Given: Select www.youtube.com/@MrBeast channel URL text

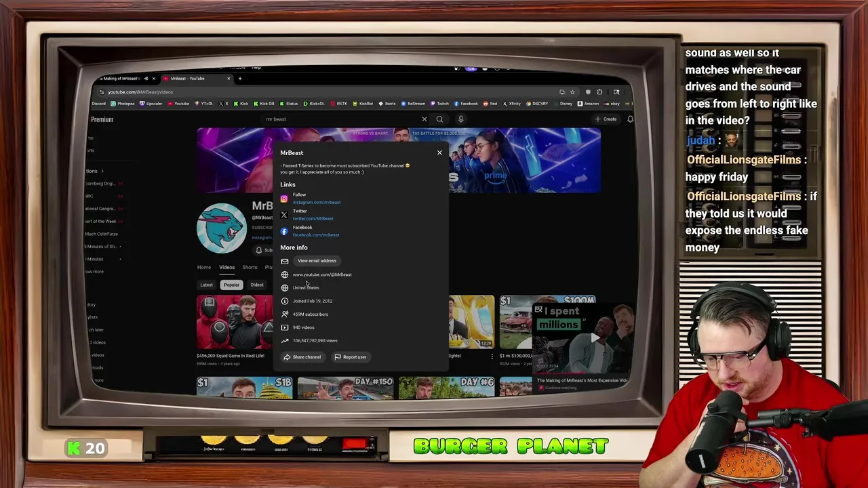Looking at the screenshot, I should [322, 274].
